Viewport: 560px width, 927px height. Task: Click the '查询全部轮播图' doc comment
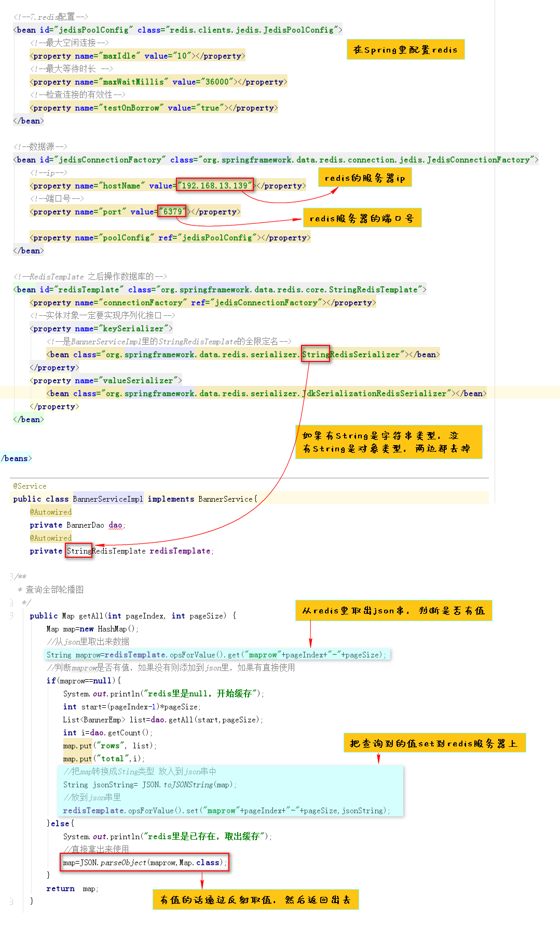54,590
